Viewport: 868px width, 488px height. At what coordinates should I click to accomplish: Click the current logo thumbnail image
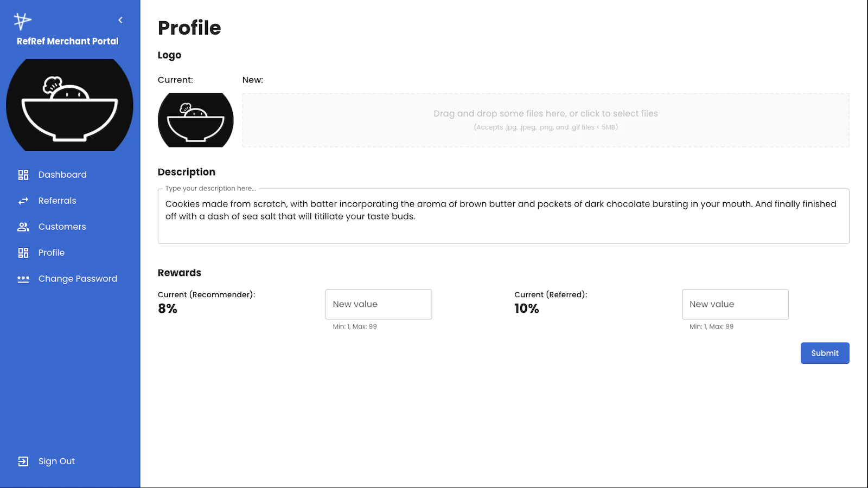(x=196, y=120)
